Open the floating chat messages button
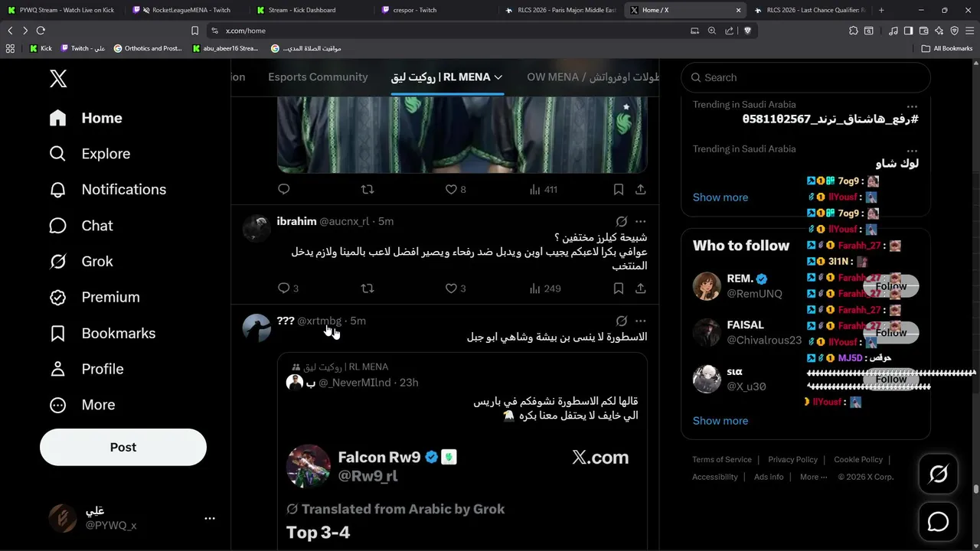This screenshot has width=980, height=551. [x=938, y=522]
